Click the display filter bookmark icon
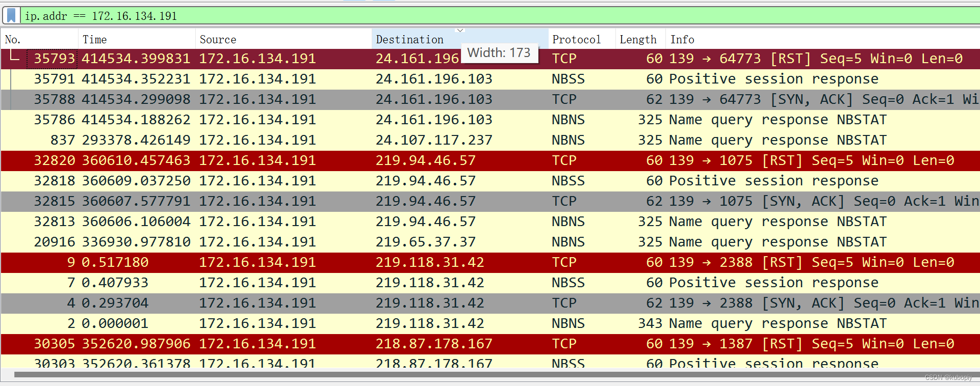 11,15
